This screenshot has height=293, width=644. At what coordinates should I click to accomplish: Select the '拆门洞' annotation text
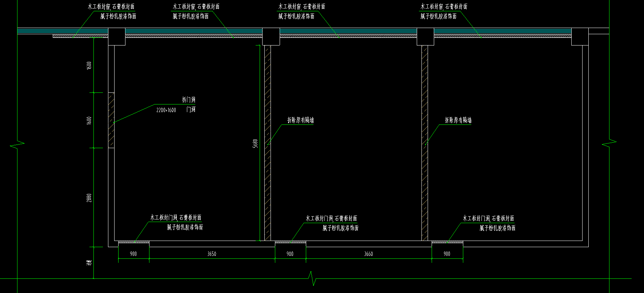click(188, 99)
